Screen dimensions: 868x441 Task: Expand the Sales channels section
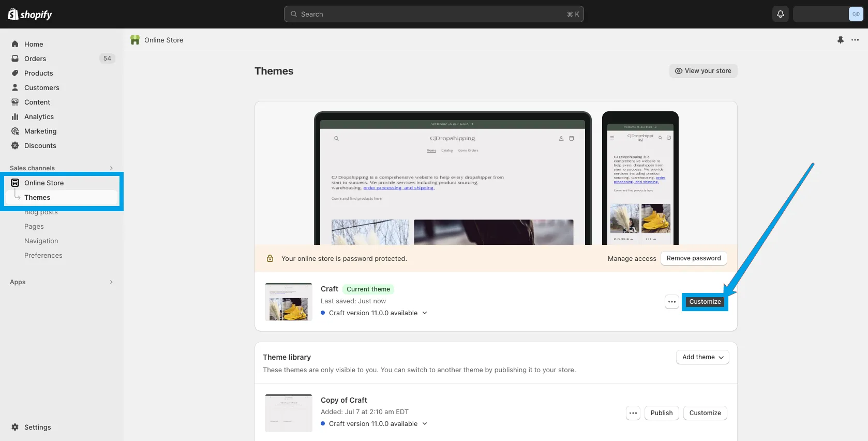coord(111,168)
